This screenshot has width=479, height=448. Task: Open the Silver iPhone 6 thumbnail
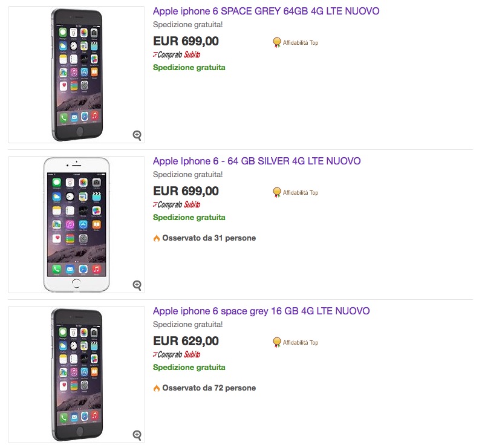[76, 224]
